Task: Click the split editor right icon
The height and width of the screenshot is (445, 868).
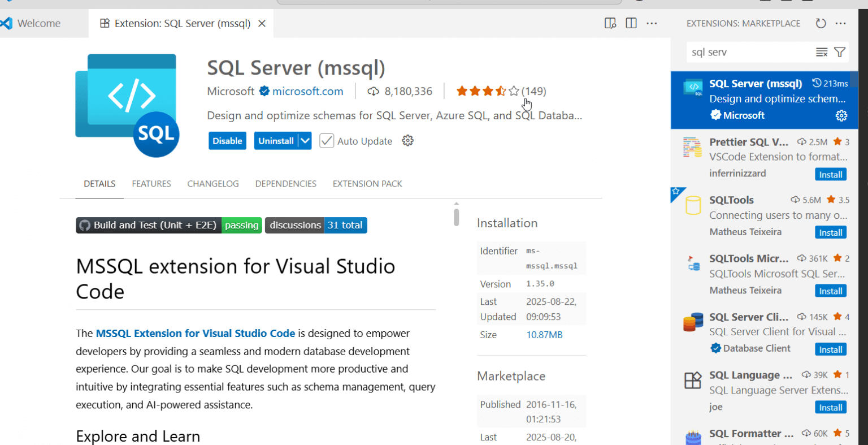Action: [631, 23]
